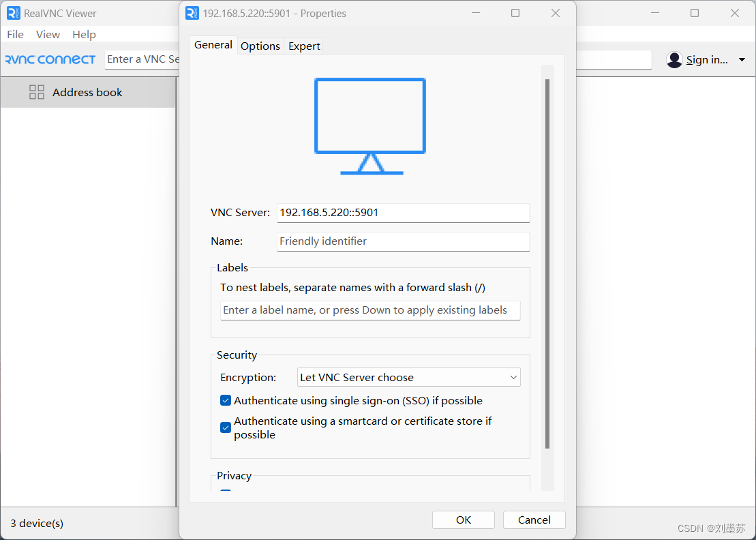Viewport: 756px width, 540px height.
Task: Expand the Sign in account dropdown arrow
Action: (x=742, y=60)
